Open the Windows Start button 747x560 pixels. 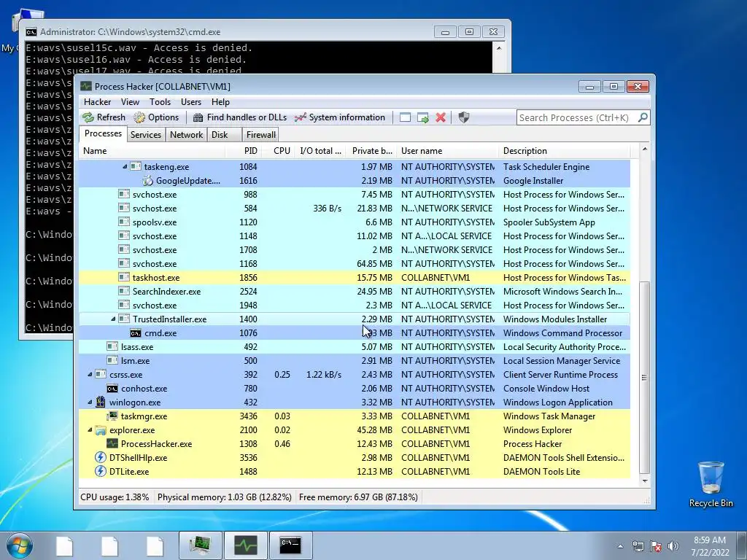[19, 545]
